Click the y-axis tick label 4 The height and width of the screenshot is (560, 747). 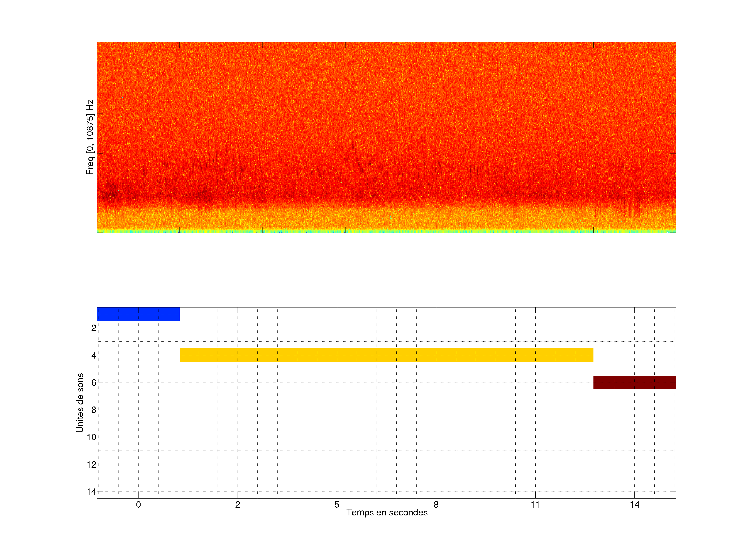[x=94, y=355]
